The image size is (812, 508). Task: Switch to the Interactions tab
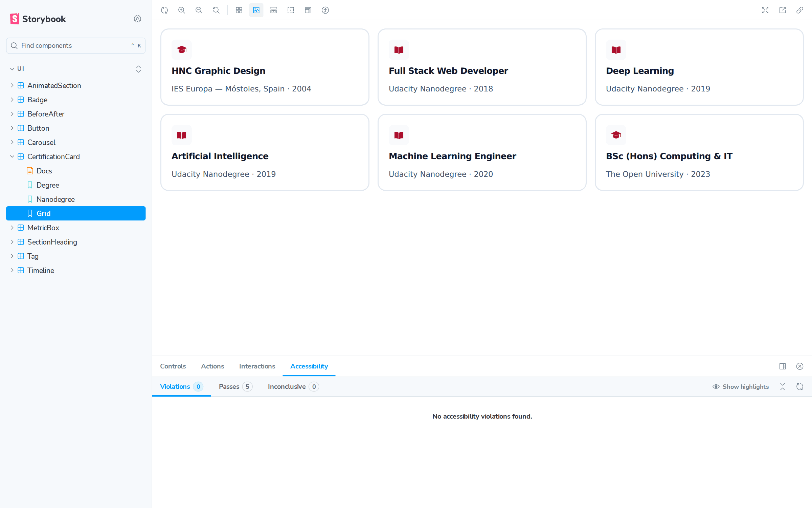pos(257,366)
